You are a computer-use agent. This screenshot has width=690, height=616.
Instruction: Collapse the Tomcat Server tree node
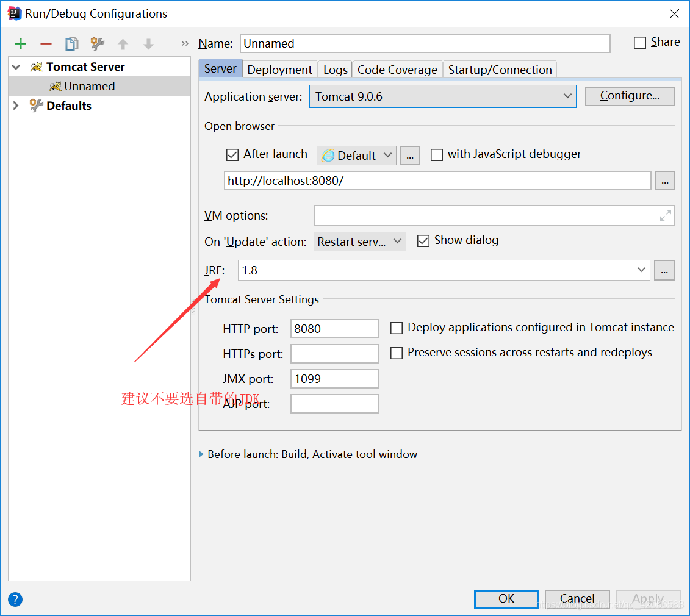point(16,67)
